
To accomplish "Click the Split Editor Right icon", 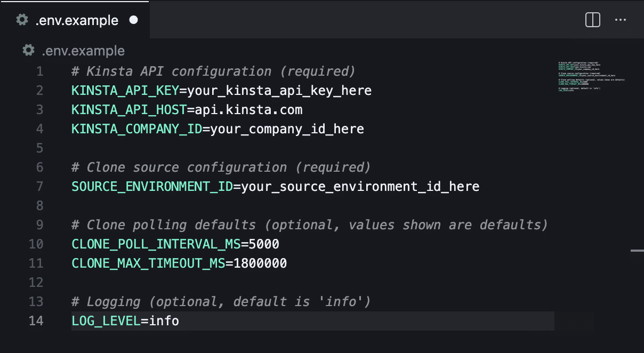I will pos(593,20).
